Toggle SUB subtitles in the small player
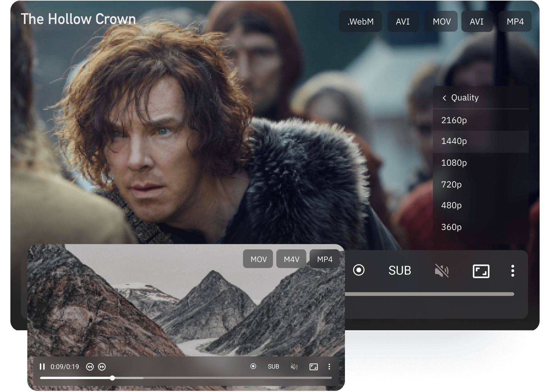 (273, 366)
